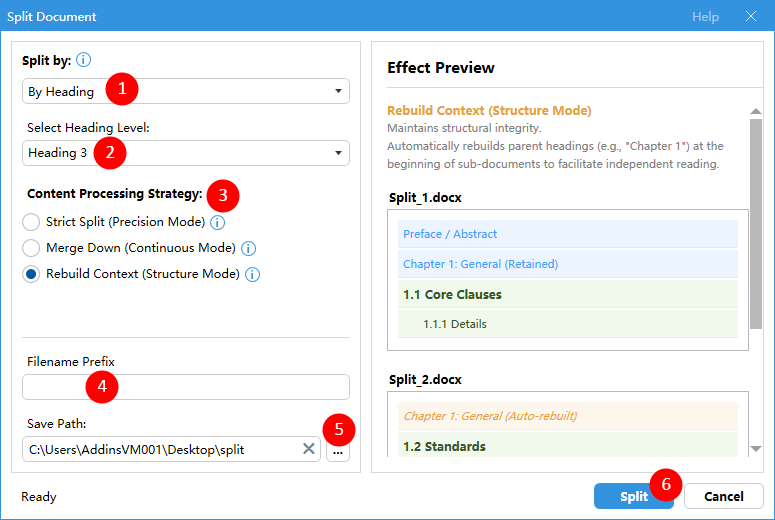Select Rebuild Context (Structure Mode) radio
This screenshot has width=775, height=520.
[x=31, y=274]
